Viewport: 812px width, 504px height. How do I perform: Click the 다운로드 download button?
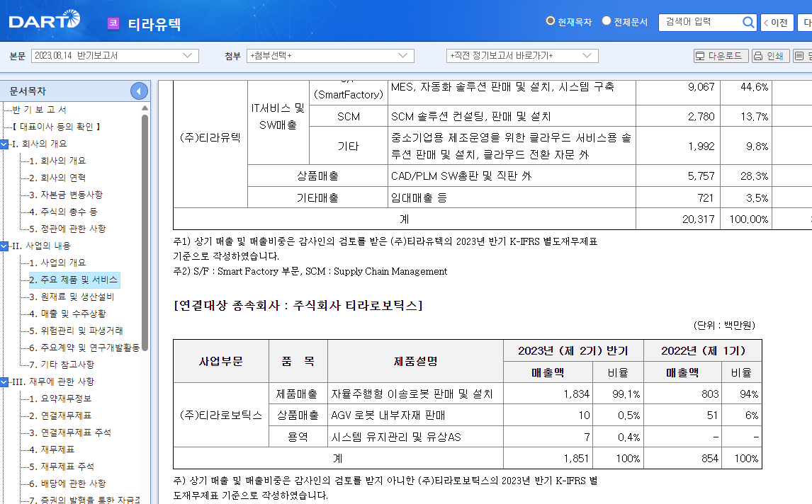pyautogui.click(x=721, y=56)
